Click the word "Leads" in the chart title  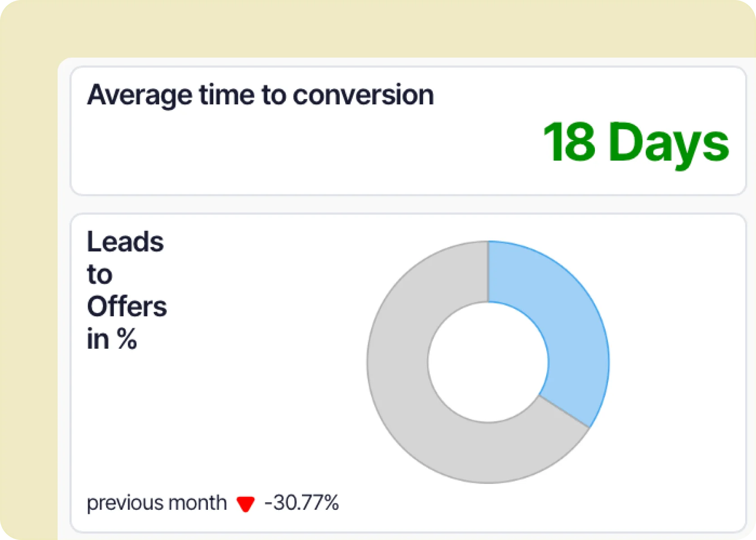click(x=125, y=242)
